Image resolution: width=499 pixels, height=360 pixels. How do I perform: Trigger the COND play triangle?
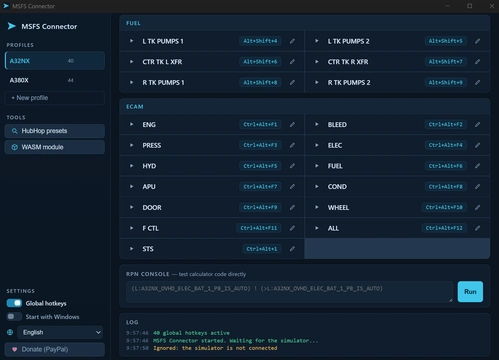click(x=317, y=186)
